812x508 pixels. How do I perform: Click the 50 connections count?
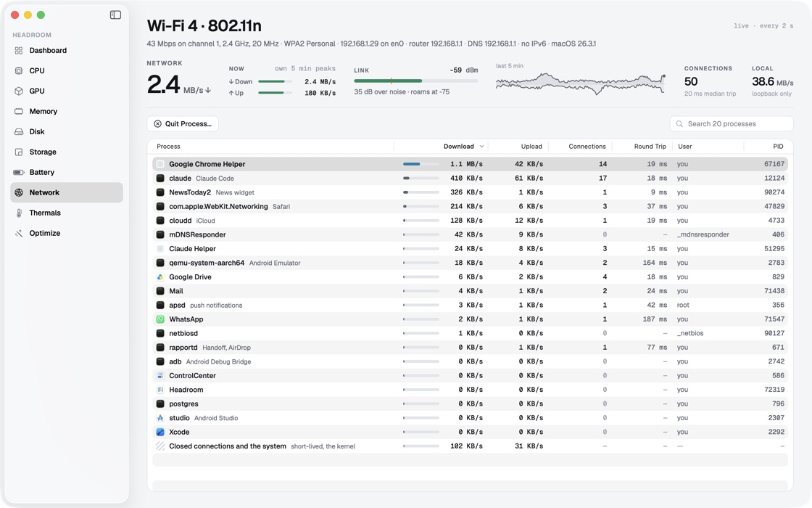click(691, 81)
